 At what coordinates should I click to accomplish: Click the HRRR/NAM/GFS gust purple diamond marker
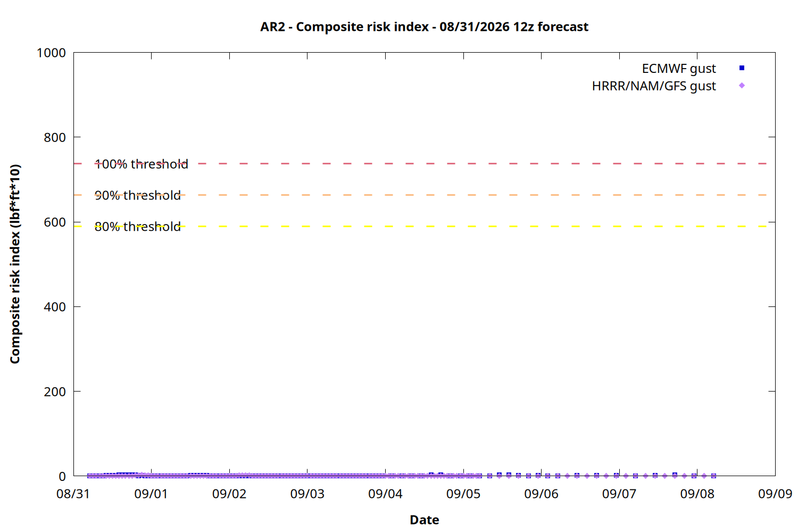[x=742, y=86]
